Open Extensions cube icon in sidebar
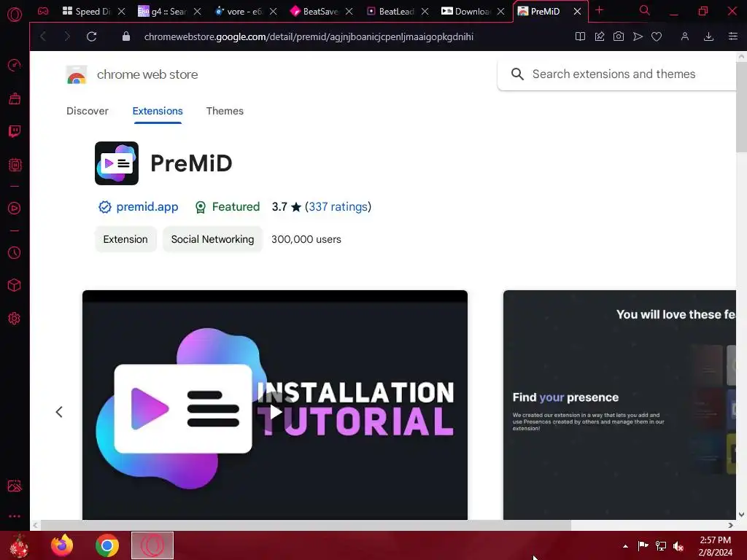Screen dimensions: 747x560 click(15, 285)
